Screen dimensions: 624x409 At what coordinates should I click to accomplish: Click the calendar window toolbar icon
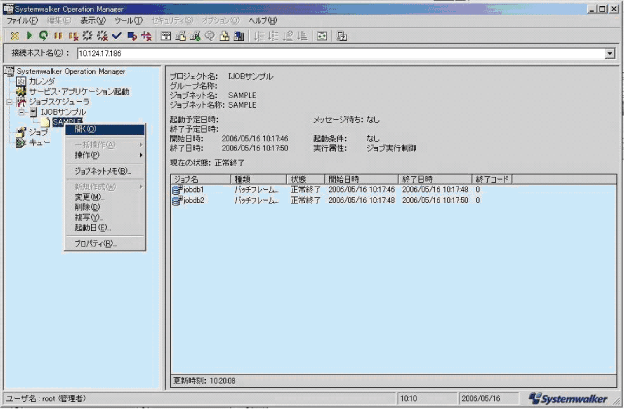(x=166, y=36)
